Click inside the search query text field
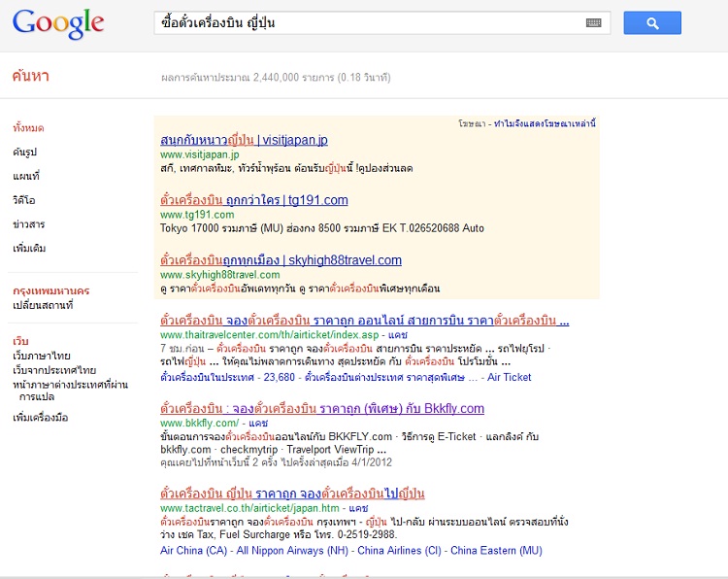Image resolution: width=728 pixels, height=579 pixels. pos(369,23)
